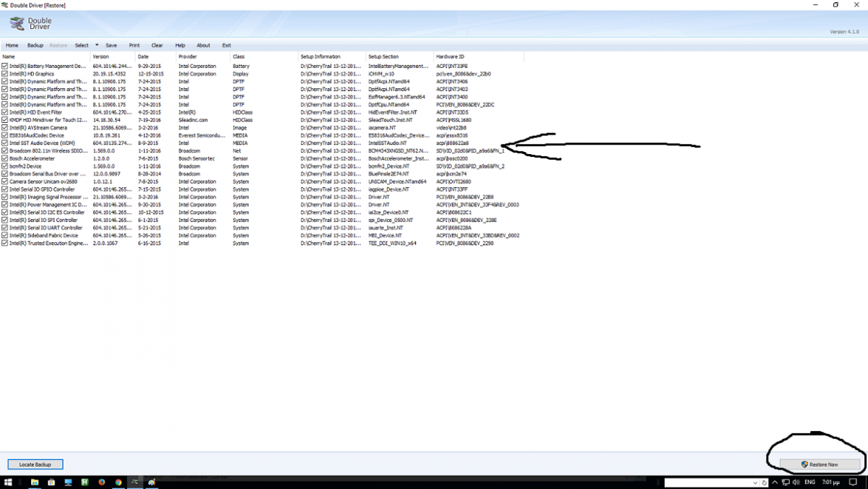This screenshot has height=489, width=868.
Task: Sort by the Class column header
Action: [264, 56]
